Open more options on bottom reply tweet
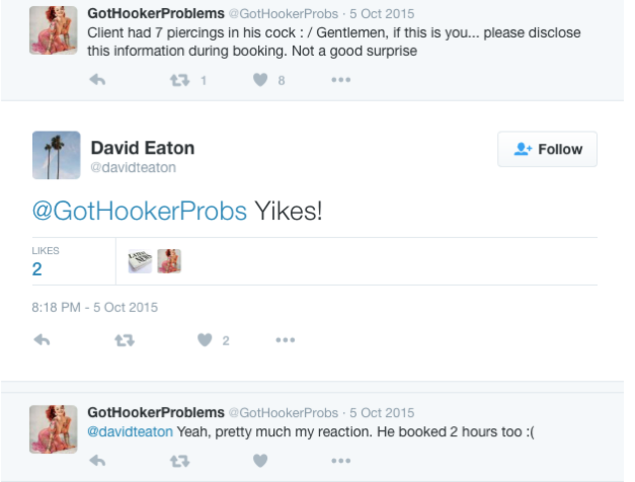Image resolution: width=635 pixels, height=482 pixels. tap(341, 460)
